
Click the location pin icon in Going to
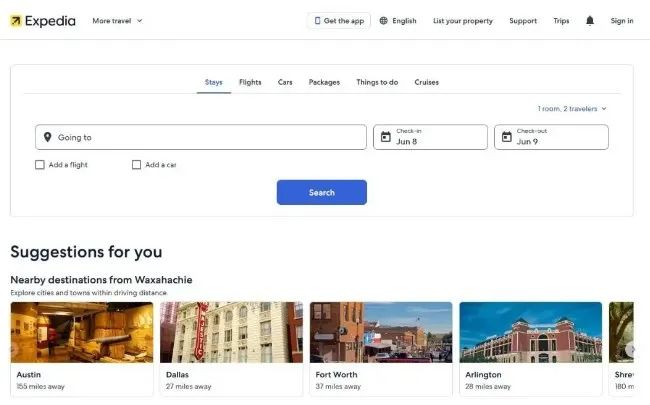[x=48, y=137]
